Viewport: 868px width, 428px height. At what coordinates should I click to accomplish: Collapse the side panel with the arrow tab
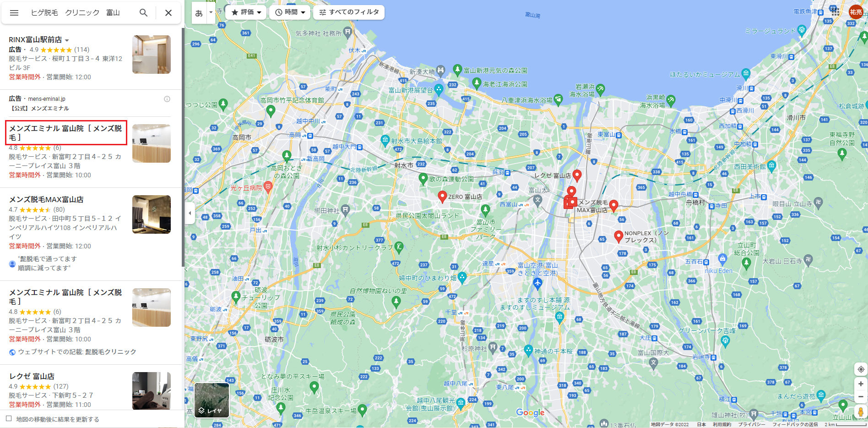point(190,213)
